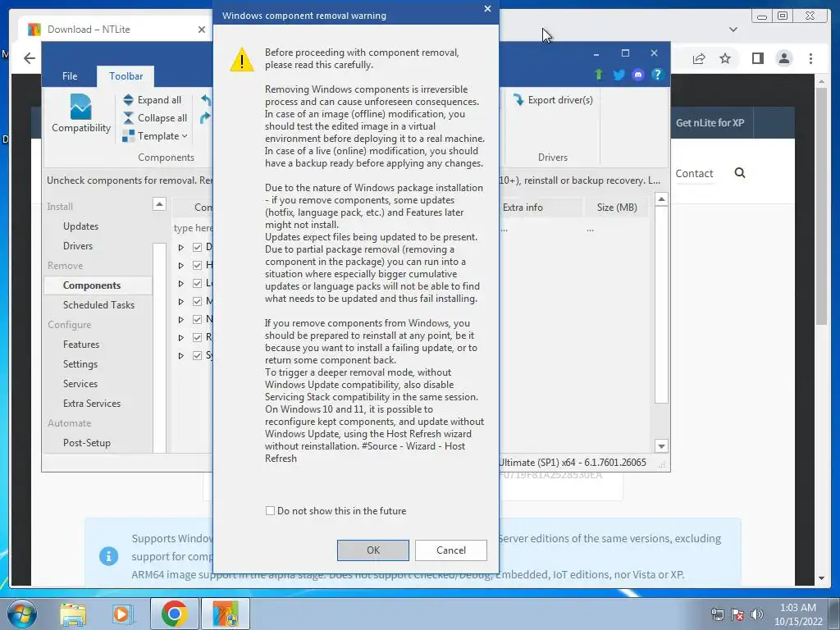
Task: Click Export driver(s) button
Action: tap(553, 99)
